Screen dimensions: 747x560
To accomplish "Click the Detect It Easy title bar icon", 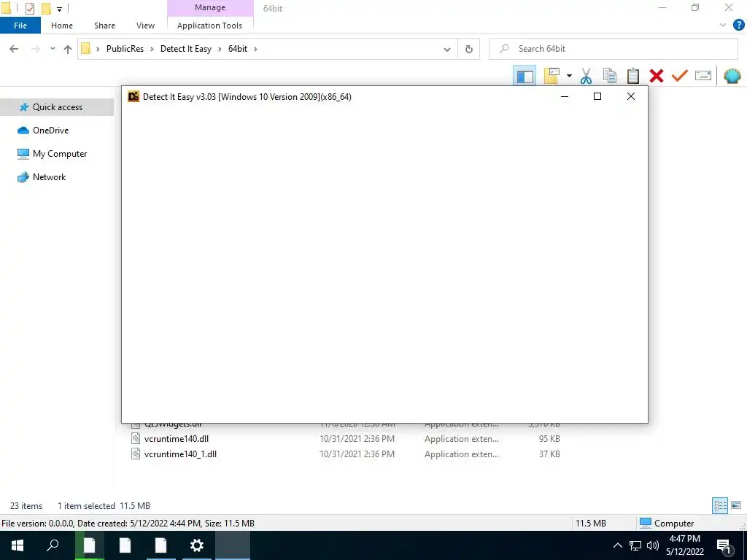I will (133, 97).
